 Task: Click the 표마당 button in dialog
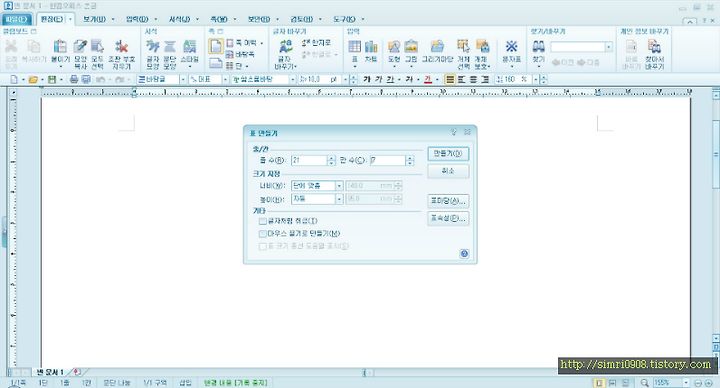click(448, 201)
